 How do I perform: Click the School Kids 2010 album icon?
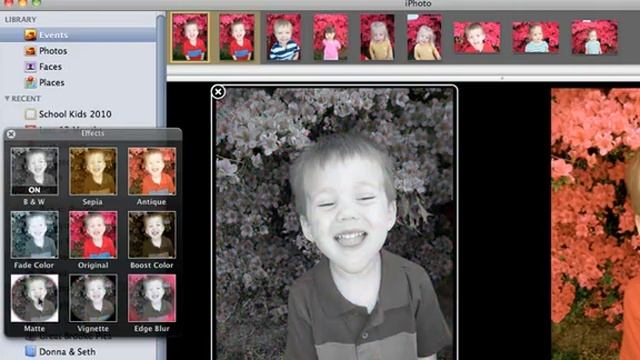[x=30, y=114]
